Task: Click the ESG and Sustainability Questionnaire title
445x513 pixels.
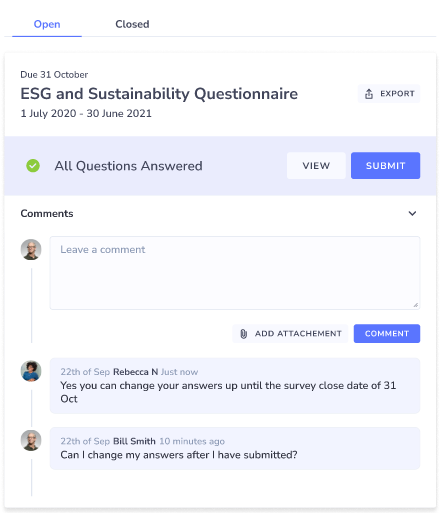Action: coord(159,94)
